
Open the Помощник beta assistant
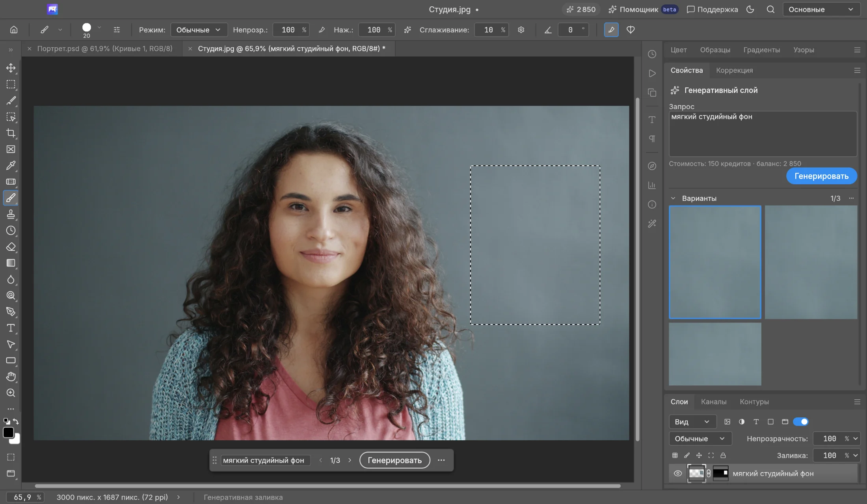(x=643, y=9)
